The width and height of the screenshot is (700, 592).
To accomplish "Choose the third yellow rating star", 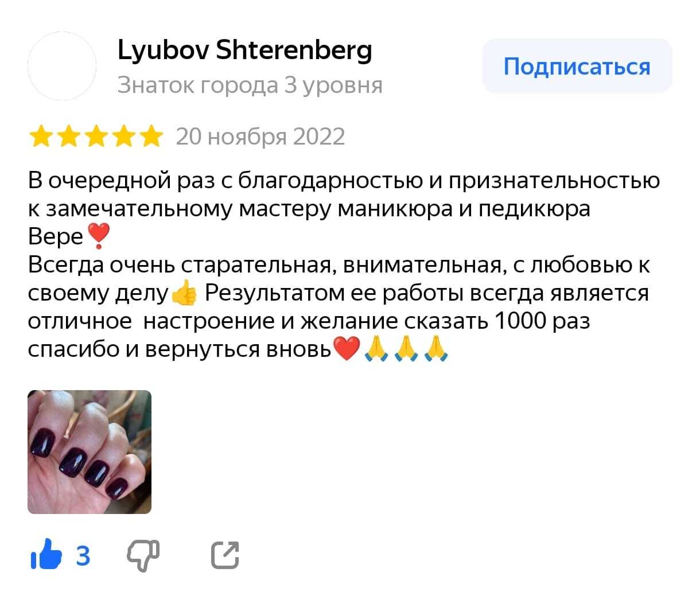I will click(96, 137).
